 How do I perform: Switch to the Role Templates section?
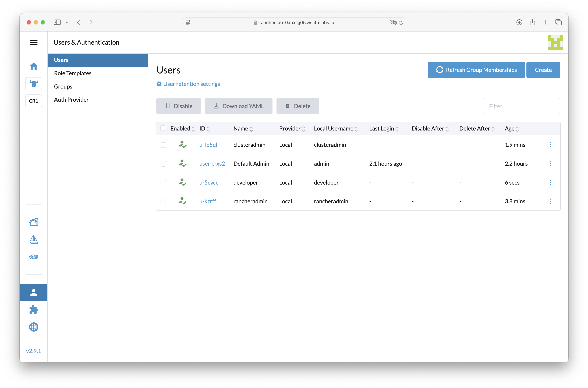(x=72, y=73)
